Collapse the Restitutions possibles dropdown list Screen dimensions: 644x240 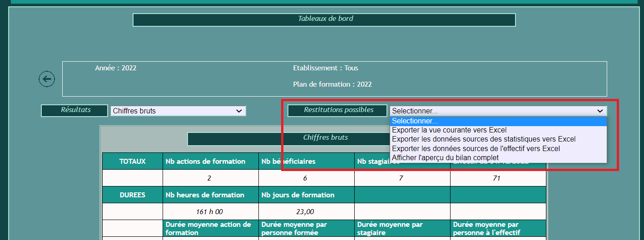[x=498, y=111]
